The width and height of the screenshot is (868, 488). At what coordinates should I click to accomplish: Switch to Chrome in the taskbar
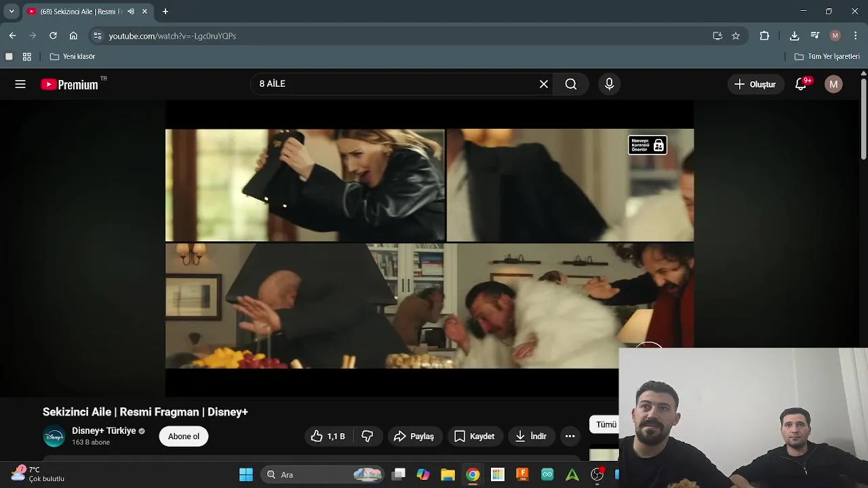473,474
